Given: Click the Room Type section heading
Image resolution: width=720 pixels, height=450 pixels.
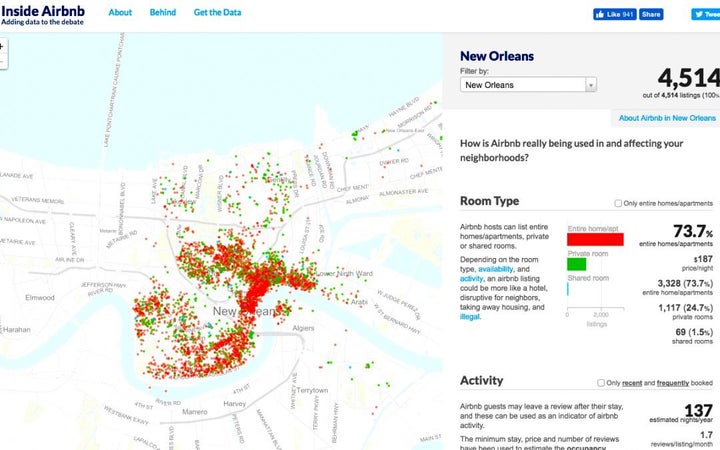Looking at the screenshot, I should point(489,201).
